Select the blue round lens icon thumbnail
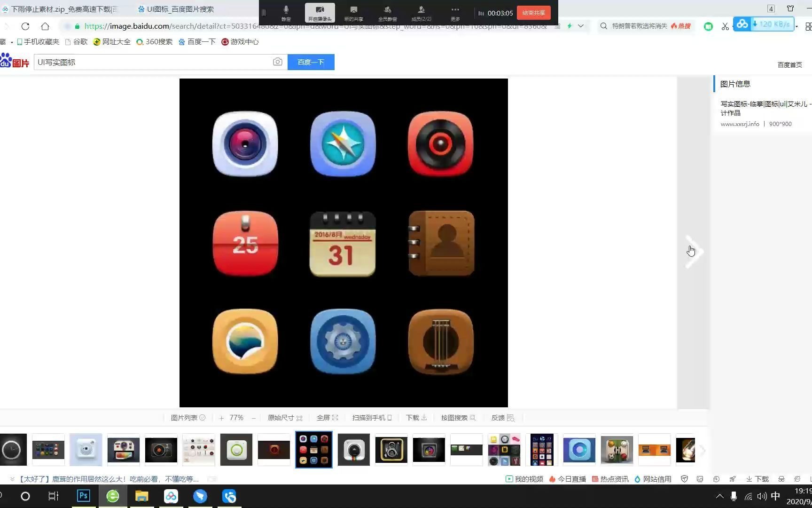 pos(579,450)
